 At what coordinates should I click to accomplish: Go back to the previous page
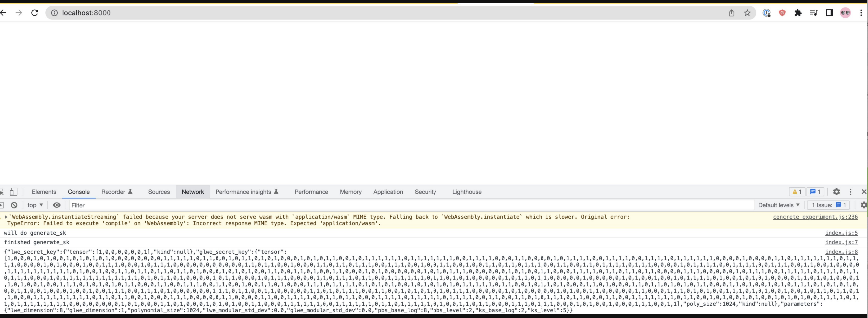pyautogui.click(x=3, y=13)
